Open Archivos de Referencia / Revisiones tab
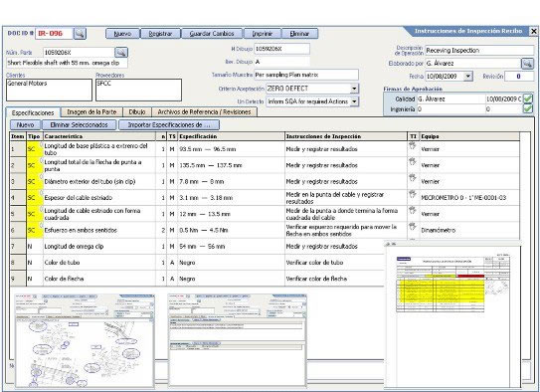 coord(204,112)
